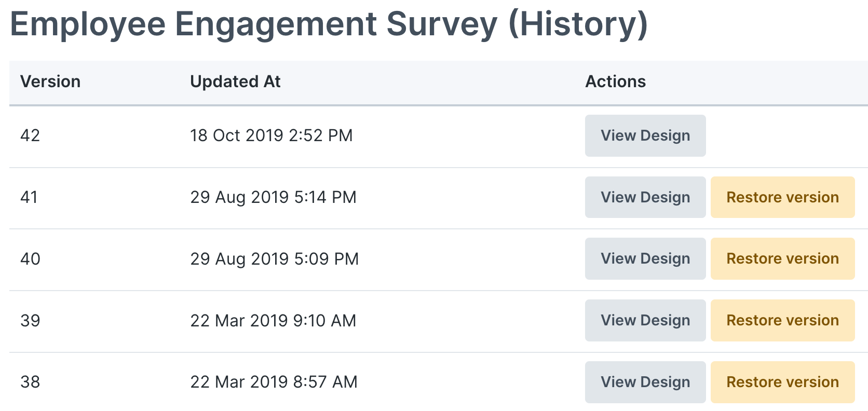This screenshot has width=868, height=411.
Task: Click the Updated At column header
Action: click(235, 81)
